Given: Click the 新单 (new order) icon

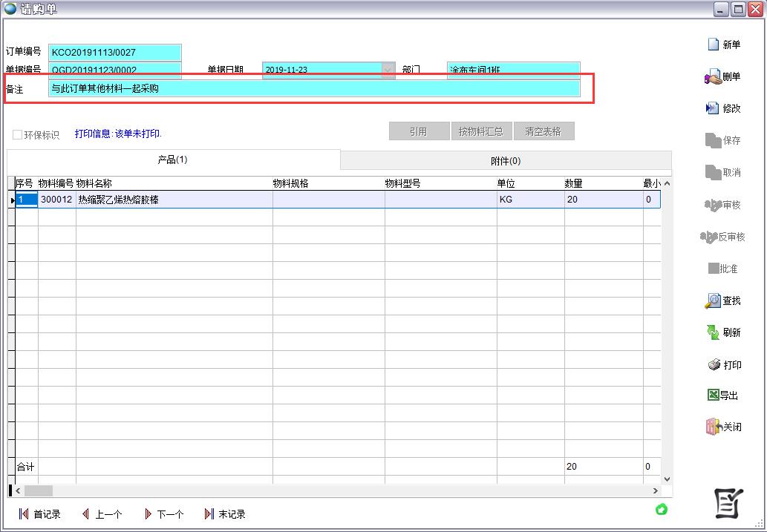Looking at the screenshot, I should coord(714,45).
